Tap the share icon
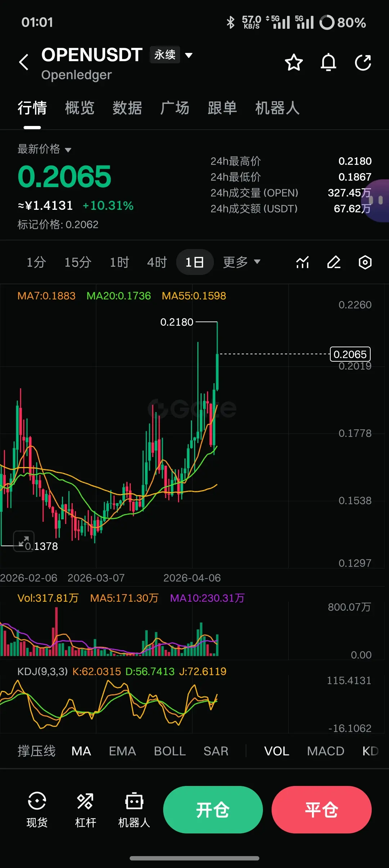This screenshot has width=389, height=868. [x=363, y=63]
